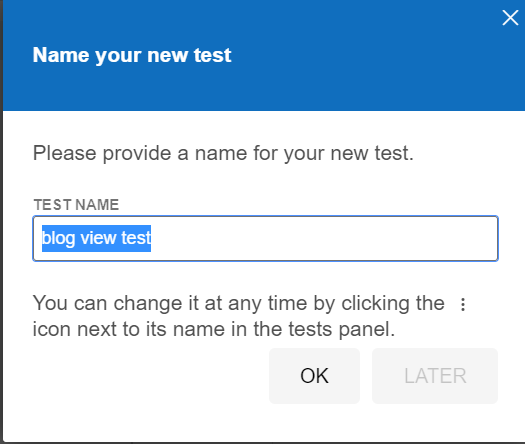525x444 pixels.
Task: Click the white X at header corner
Action: 510,17
